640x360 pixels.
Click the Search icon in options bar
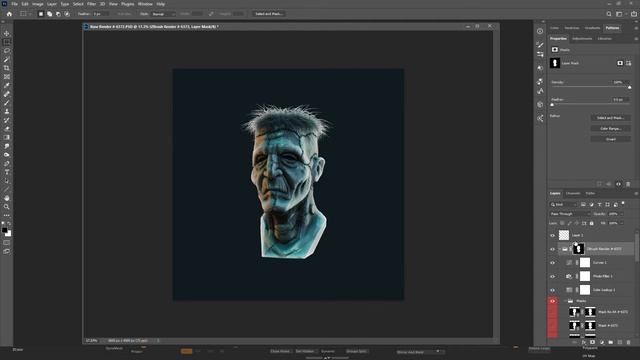click(x=609, y=14)
